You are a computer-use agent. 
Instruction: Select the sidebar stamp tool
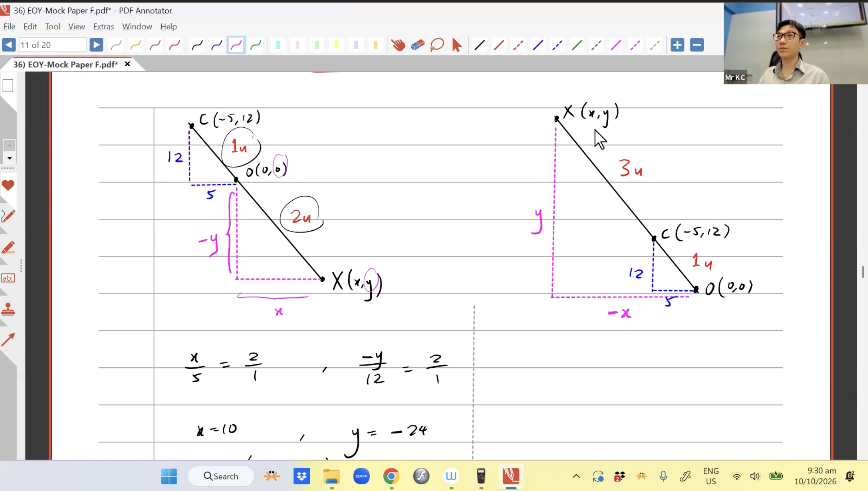click(8, 310)
